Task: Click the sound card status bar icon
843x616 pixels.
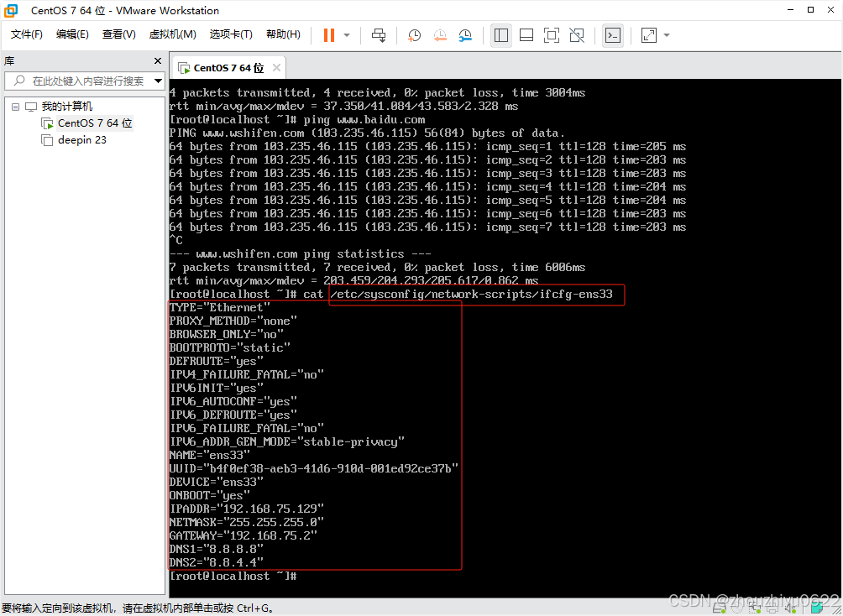Action: pyautogui.click(x=790, y=609)
